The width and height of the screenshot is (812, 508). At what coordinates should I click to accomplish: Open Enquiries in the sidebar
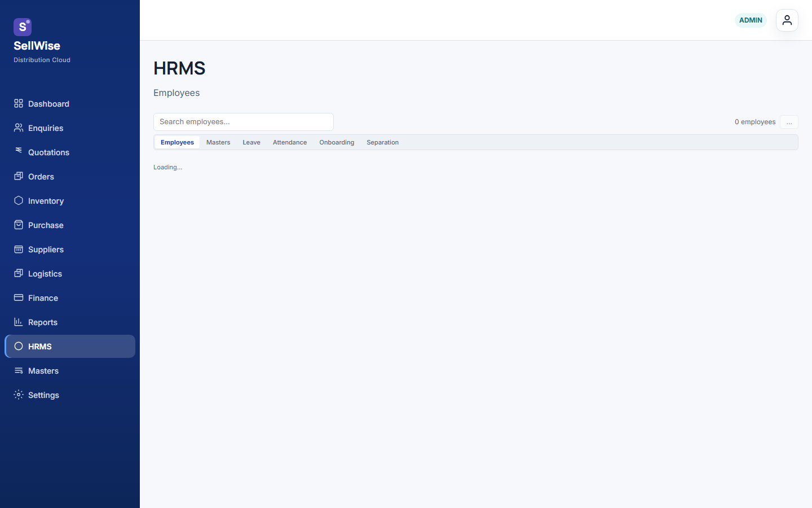point(70,128)
